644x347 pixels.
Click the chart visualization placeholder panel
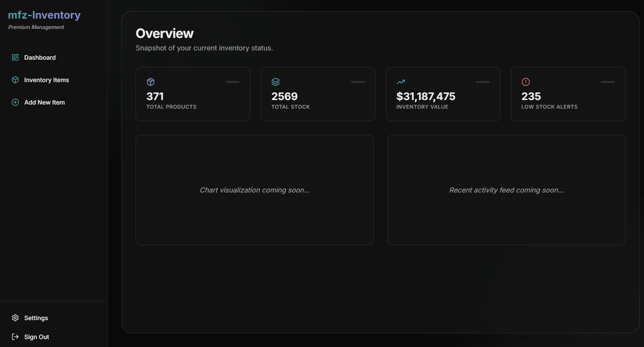(254, 190)
